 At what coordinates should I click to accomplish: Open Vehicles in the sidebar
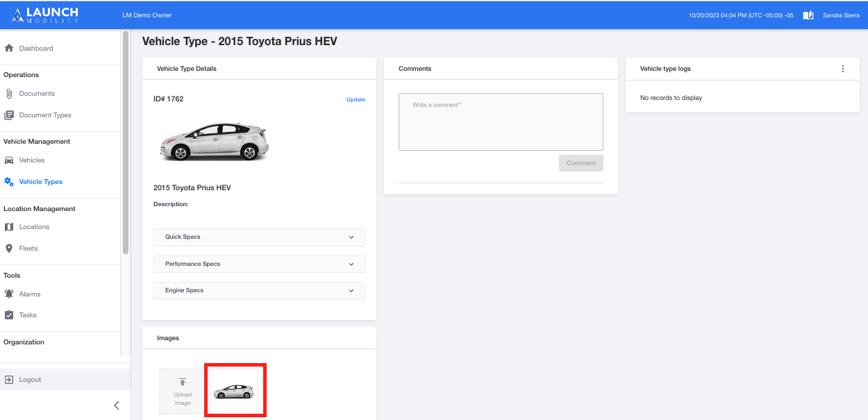32,160
